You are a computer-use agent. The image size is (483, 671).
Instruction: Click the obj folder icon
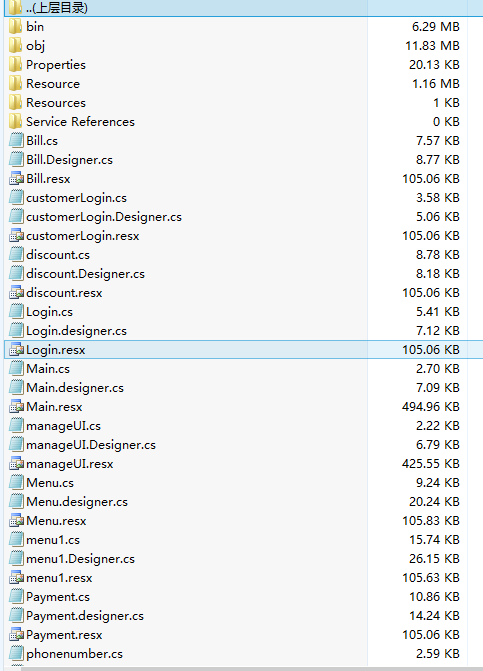15,45
